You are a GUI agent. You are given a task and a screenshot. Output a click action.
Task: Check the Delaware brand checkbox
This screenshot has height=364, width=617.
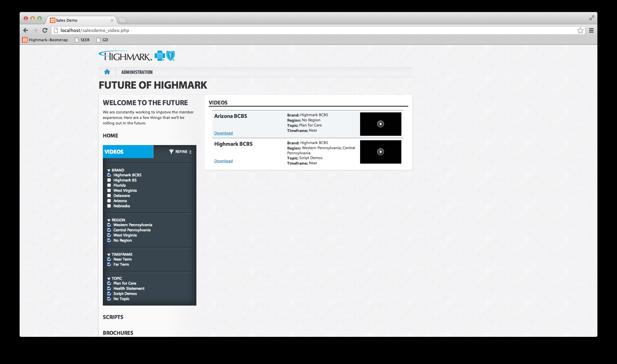pyautogui.click(x=109, y=196)
